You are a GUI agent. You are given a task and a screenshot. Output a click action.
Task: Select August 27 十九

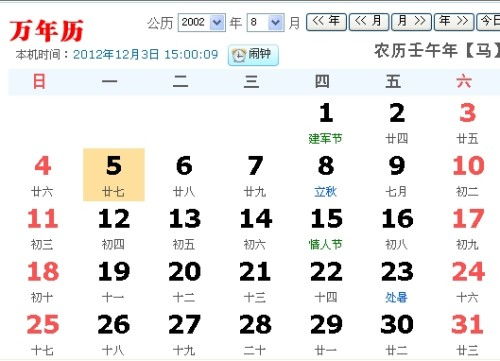coord(184,334)
